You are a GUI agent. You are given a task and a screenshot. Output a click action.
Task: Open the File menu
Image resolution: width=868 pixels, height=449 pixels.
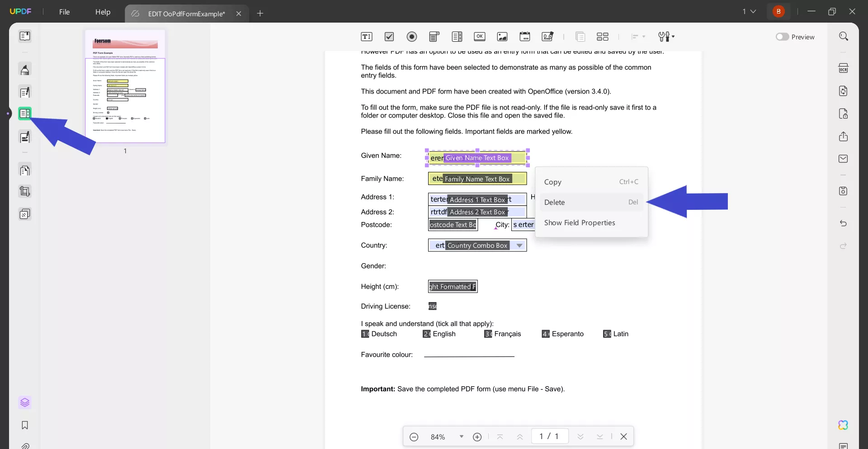pyautogui.click(x=64, y=12)
